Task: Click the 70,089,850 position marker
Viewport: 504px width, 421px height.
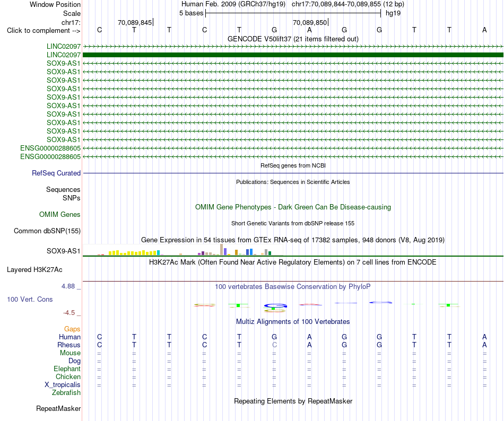Action: (x=310, y=22)
